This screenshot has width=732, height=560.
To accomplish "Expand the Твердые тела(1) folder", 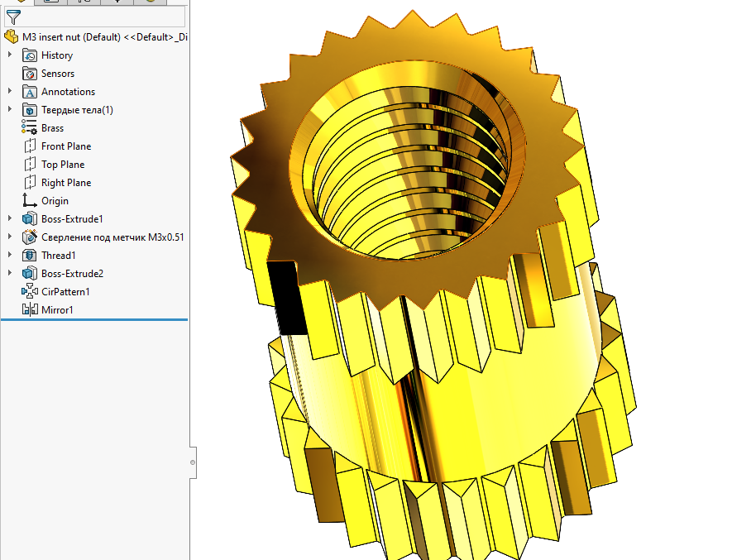I will 10,110.
